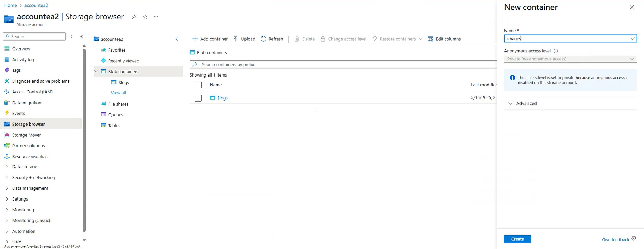The image size is (644, 249).
Task: Open Recently viewed in storage tree
Action: point(124,61)
